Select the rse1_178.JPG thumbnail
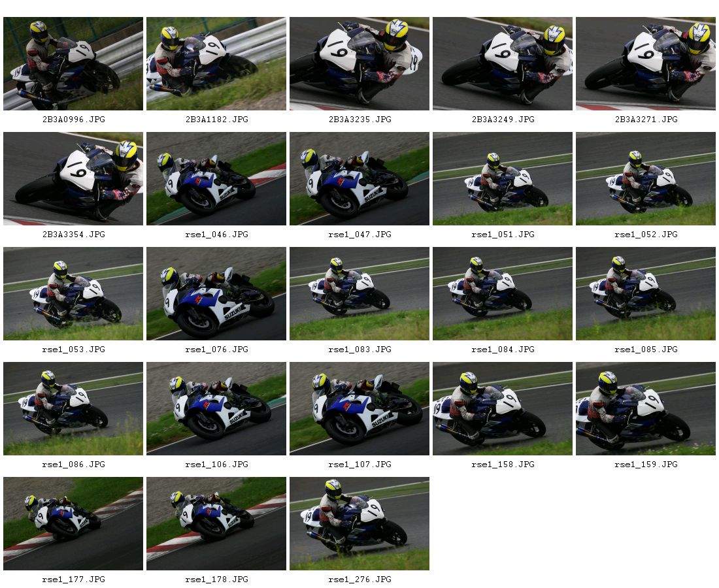 click(x=216, y=524)
